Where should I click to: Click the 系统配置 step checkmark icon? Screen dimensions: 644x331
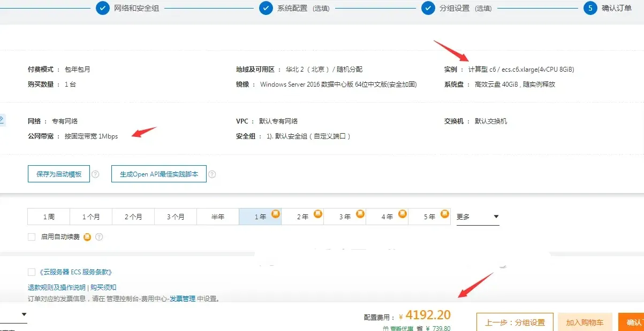[266, 8]
